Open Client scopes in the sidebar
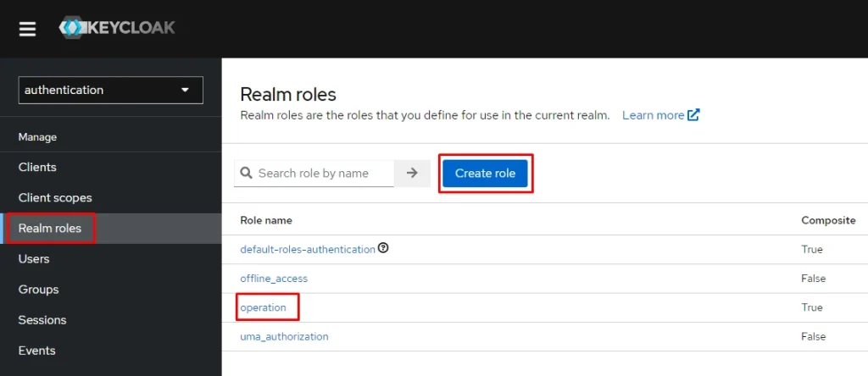The width and height of the screenshot is (868, 376). [x=55, y=197]
